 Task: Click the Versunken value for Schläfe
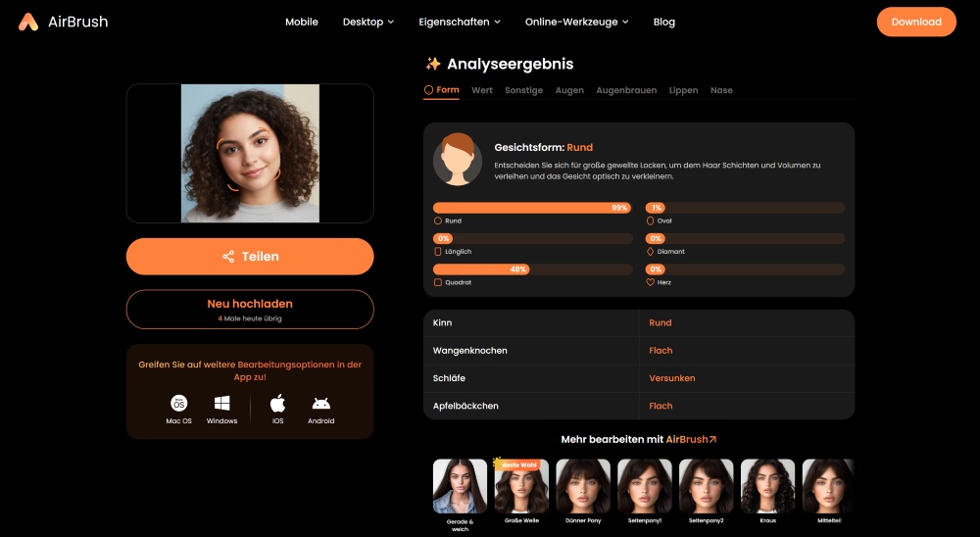[x=672, y=378]
